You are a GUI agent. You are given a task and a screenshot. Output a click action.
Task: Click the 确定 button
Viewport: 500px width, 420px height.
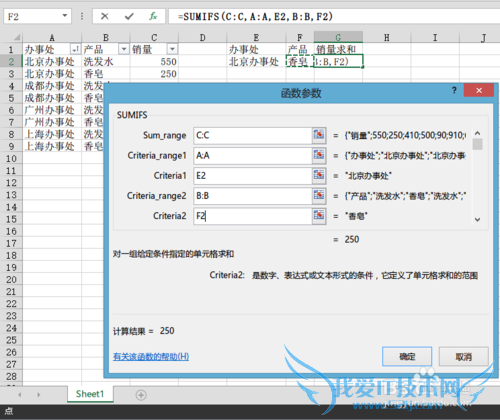click(407, 357)
